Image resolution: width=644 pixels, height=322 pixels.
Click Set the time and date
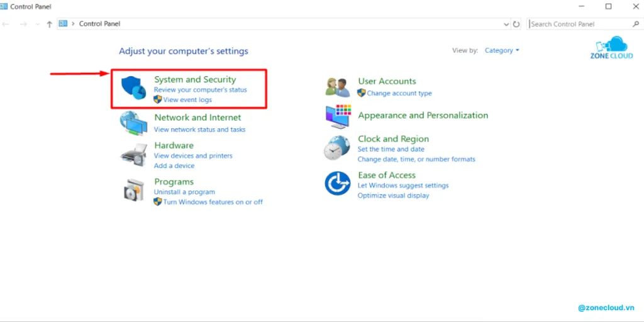391,149
